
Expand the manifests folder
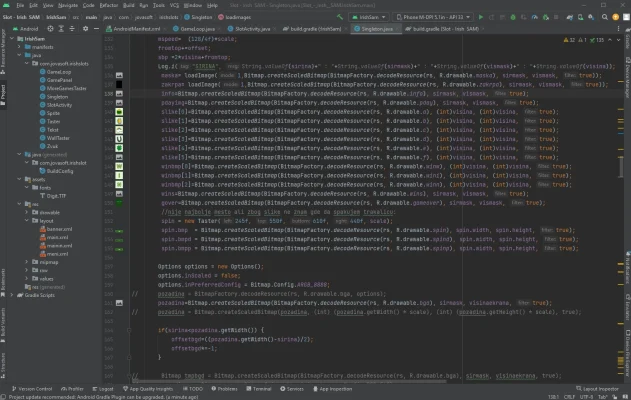pos(19,47)
